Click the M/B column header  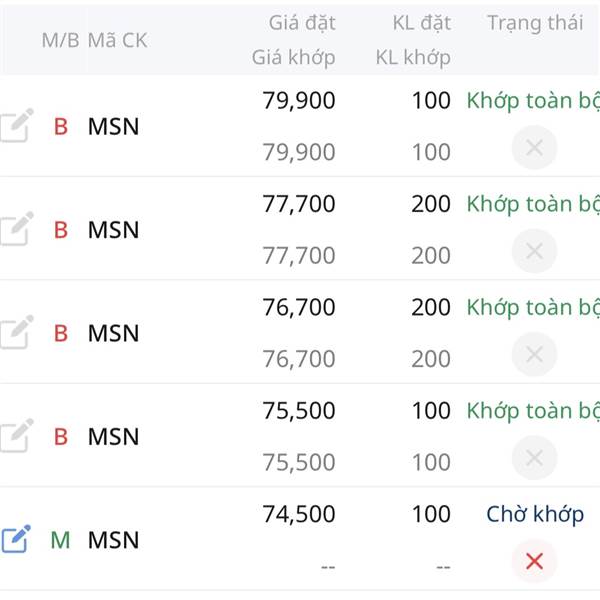pyautogui.click(x=59, y=41)
